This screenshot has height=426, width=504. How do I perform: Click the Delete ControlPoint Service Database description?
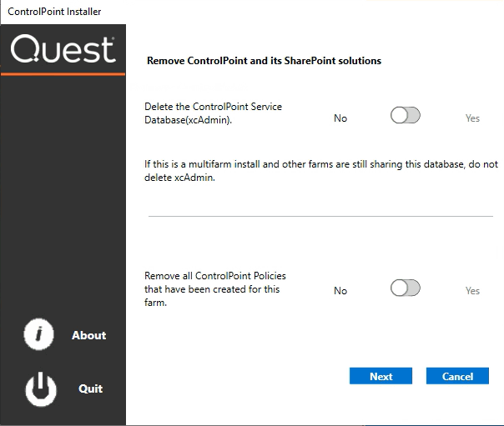[x=213, y=113]
